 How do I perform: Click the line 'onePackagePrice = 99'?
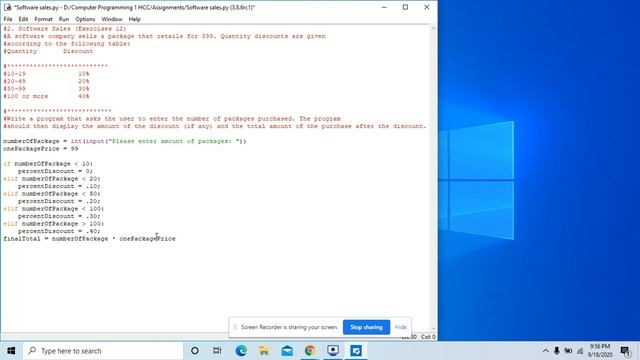point(41,149)
